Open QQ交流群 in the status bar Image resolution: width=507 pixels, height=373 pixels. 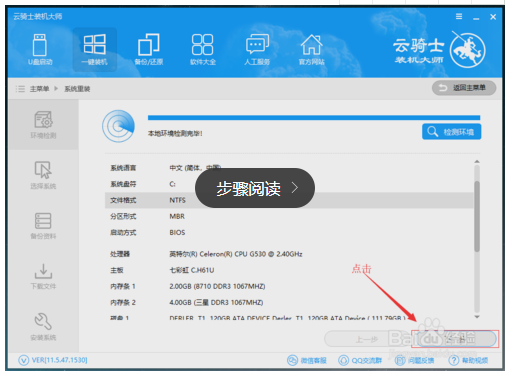click(x=360, y=360)
